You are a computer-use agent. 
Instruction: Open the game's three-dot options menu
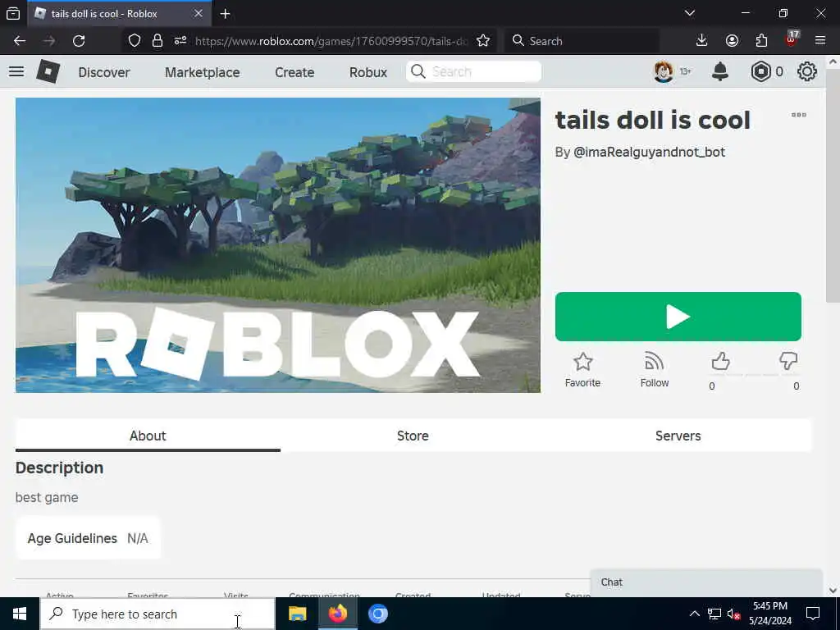[799, 115]
